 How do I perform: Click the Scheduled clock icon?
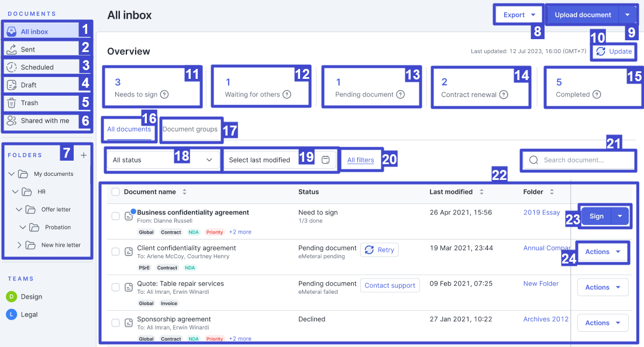pos(11,67)
